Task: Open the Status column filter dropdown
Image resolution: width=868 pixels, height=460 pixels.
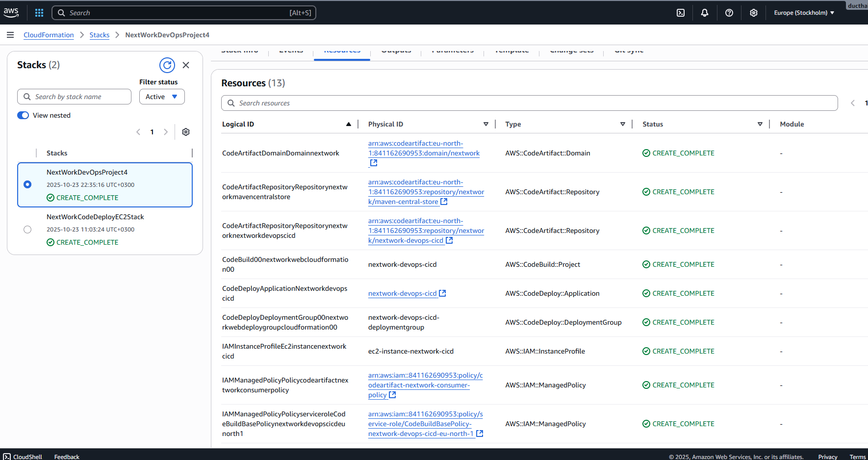Action: [x=760, y=124]
